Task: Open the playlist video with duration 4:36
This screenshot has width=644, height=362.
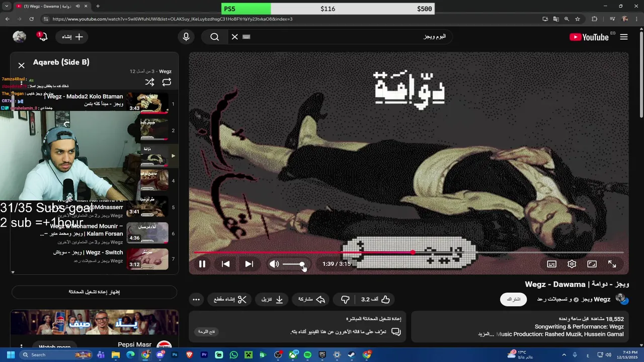Action: (147, 233)
